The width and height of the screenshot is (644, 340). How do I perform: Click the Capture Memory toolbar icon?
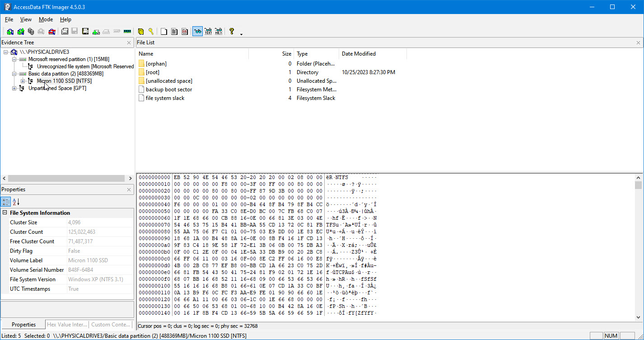pos(127,32)
